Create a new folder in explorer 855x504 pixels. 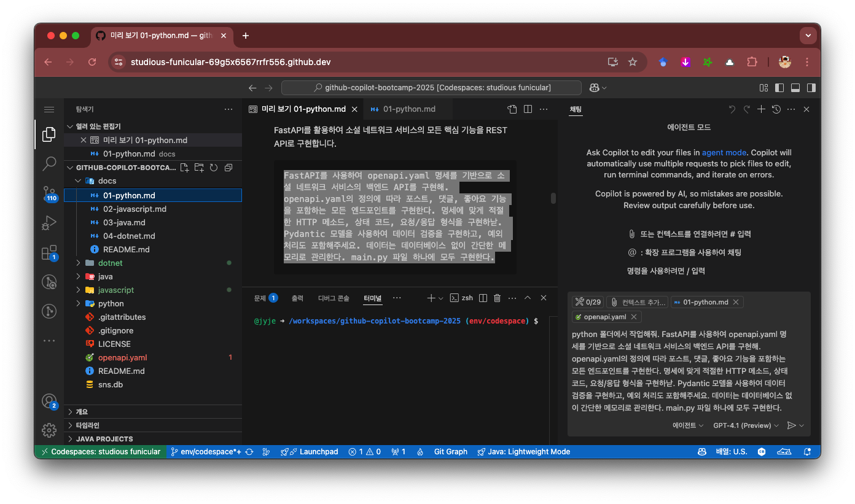point(199,168)
